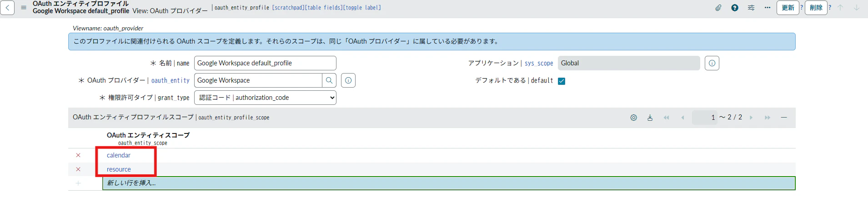Click the OAuth エンティティスコープ column header

pyautogui.click(x=148, y=135)
